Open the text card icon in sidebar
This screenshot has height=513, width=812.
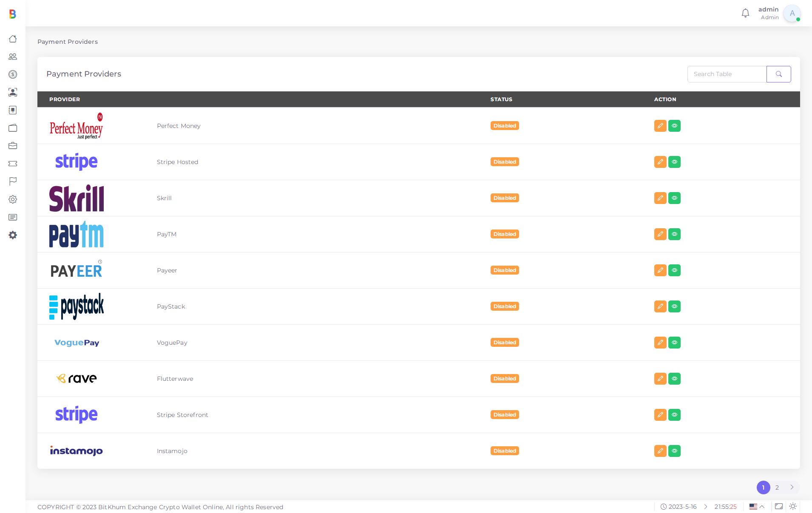pos(13,217)
